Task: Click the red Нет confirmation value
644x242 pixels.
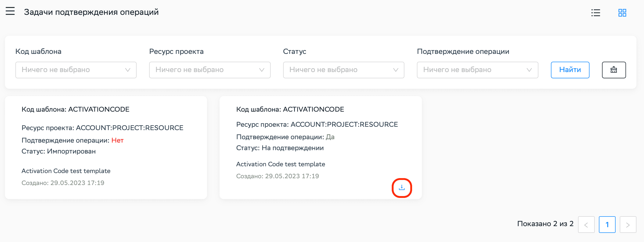Action: (x=117, y=140)
